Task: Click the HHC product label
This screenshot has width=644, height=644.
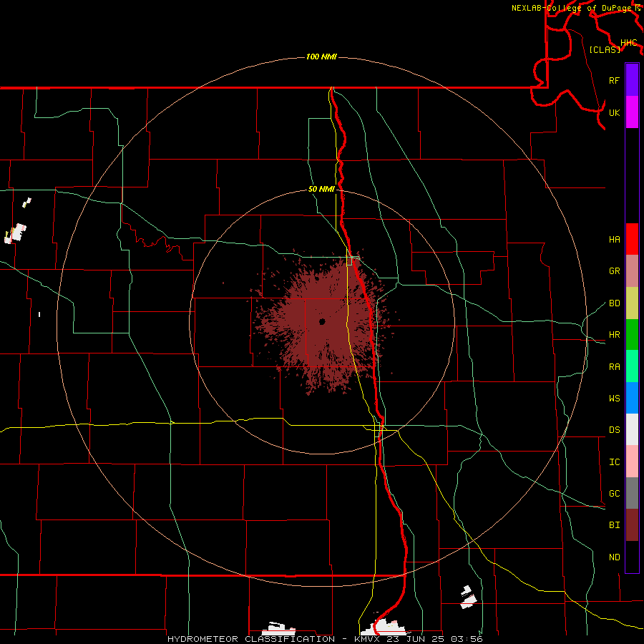Action: [628, 43]
